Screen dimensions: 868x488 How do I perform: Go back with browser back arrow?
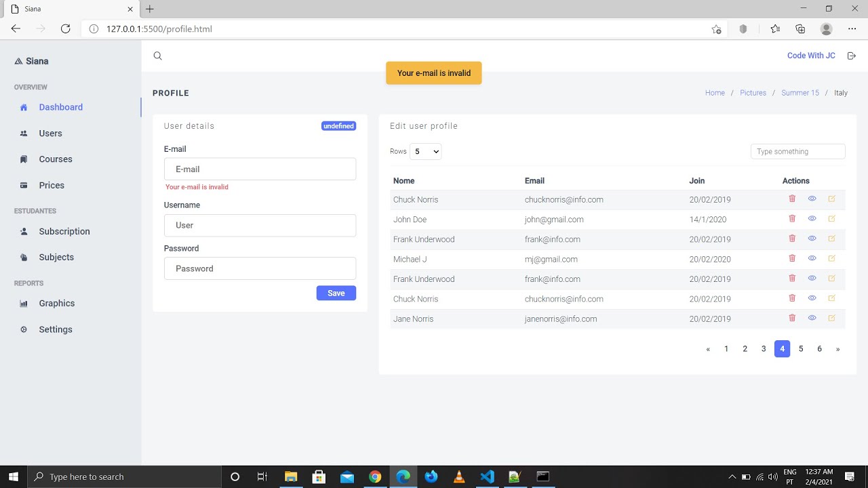tap(16, 28)
